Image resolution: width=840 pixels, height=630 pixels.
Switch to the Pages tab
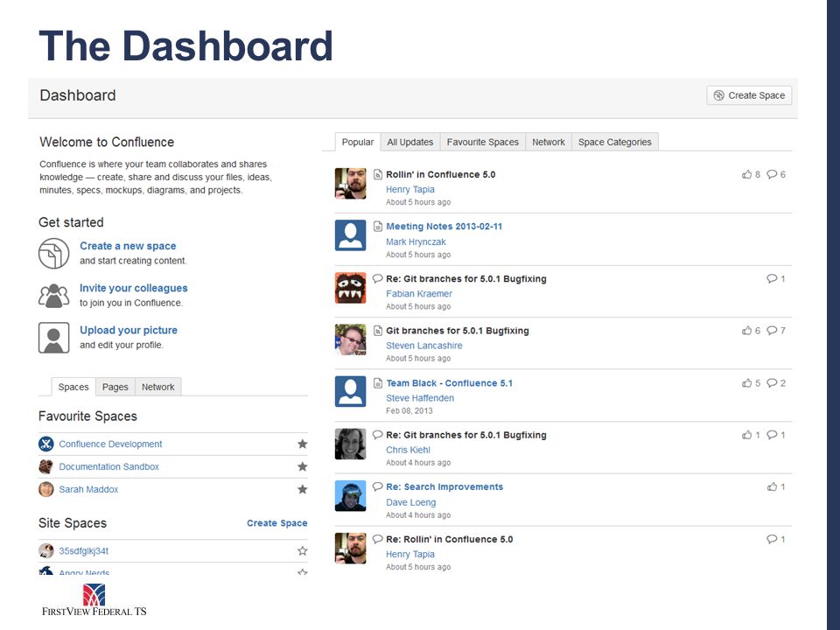click(x=115, y=387)
